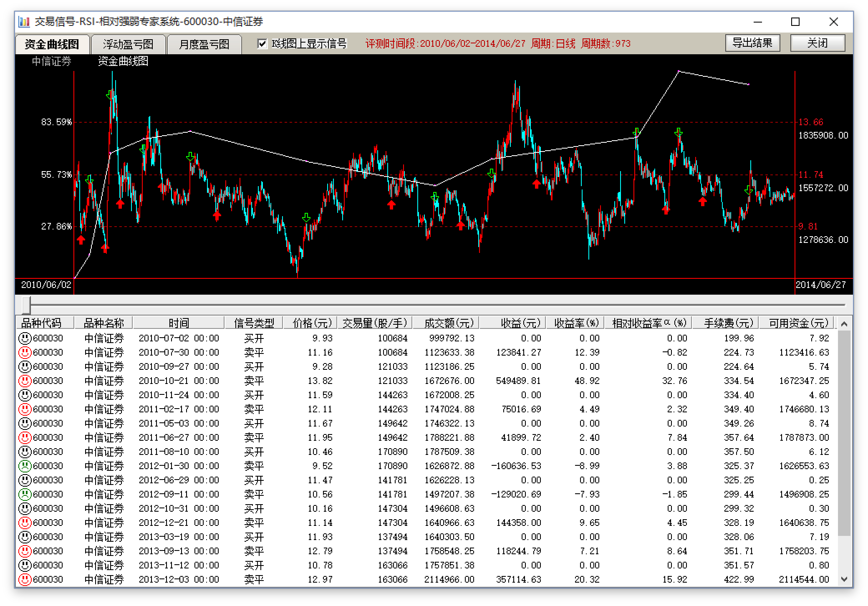868x606 pixels.
Task: Select profit value -160636.53
Action: pyautogui.click(x=516, y=466)
